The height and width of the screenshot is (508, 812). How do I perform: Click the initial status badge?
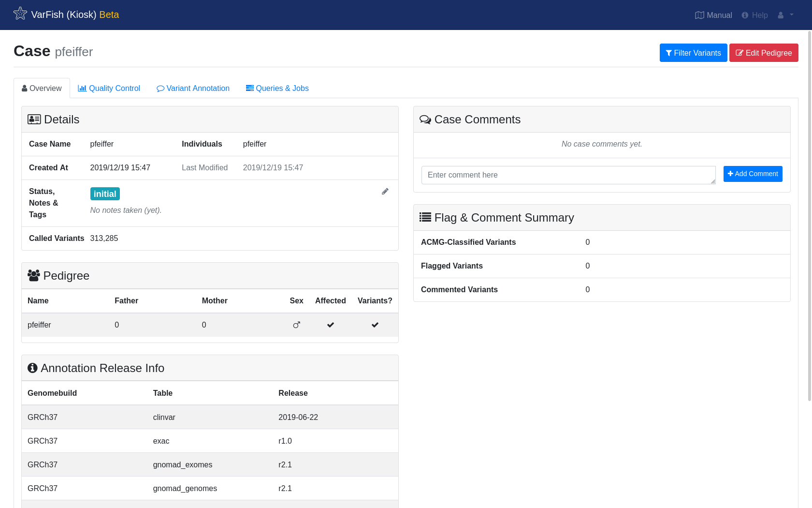(105, 194)
